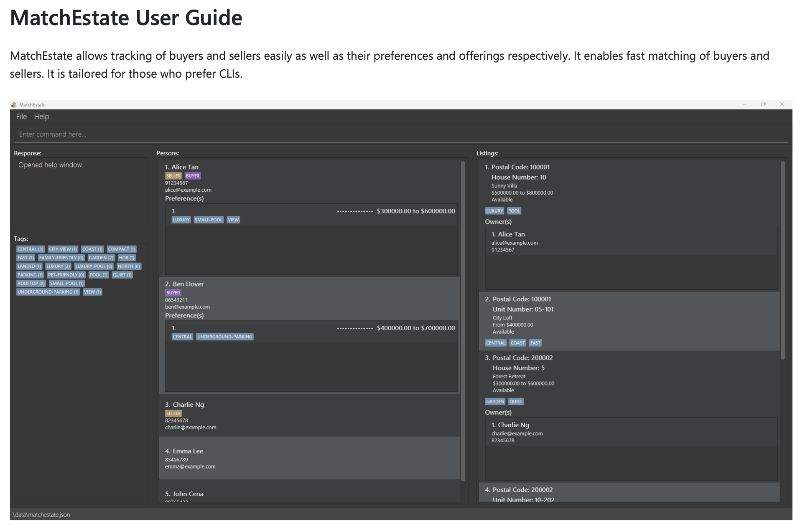This screenshot has width=805, height=532.
Task: Select the Charlie Ng person card
Action: tap(309, 415)
